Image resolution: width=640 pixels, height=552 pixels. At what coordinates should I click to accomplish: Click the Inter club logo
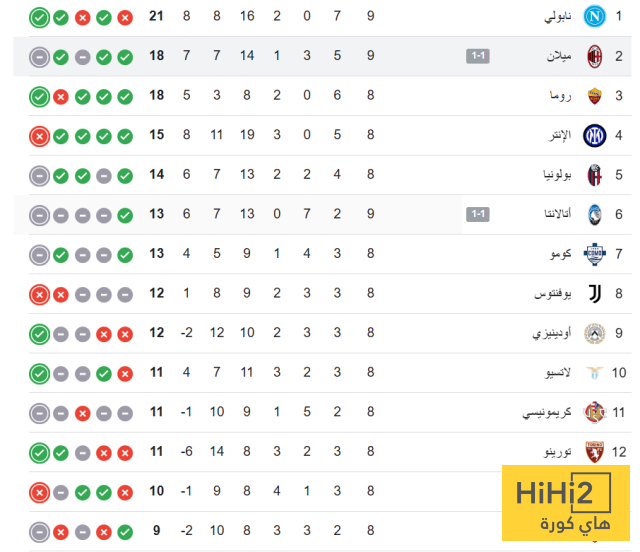point(595,135)
